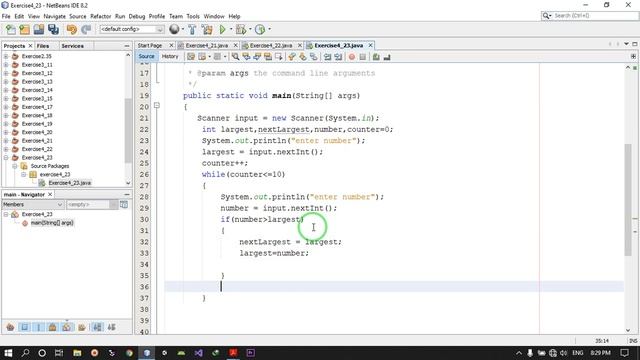Select Exercise4_23.java in project tree
Viewport: 640px width, 360px height.
69,183
